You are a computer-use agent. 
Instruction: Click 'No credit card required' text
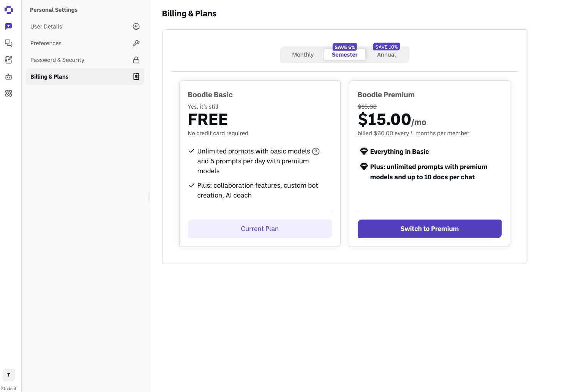(x=218, y=133)
